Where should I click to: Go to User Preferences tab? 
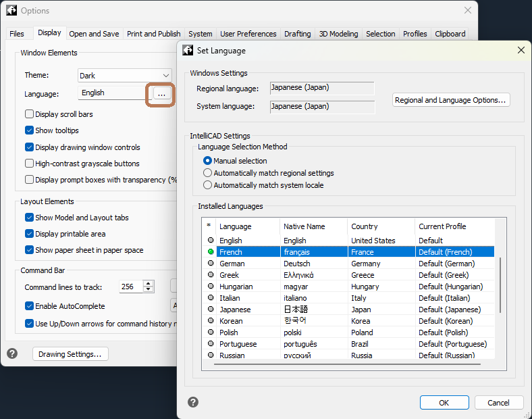point(248,34)
